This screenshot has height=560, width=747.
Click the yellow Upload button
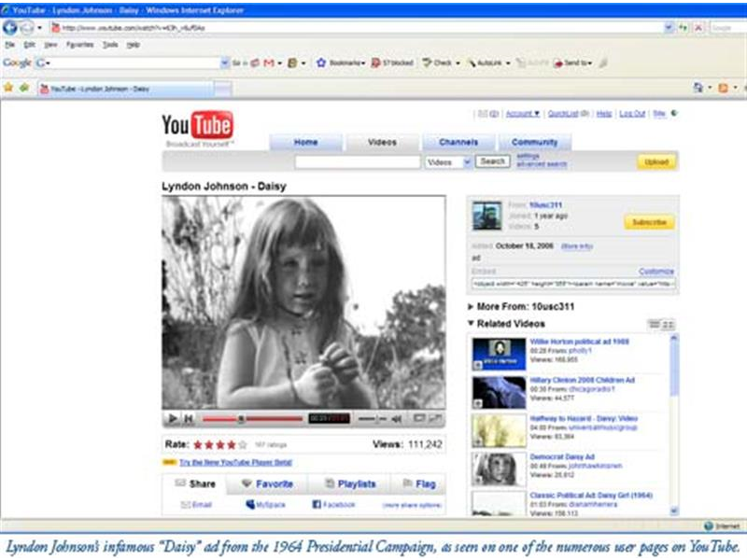point(656,162)
